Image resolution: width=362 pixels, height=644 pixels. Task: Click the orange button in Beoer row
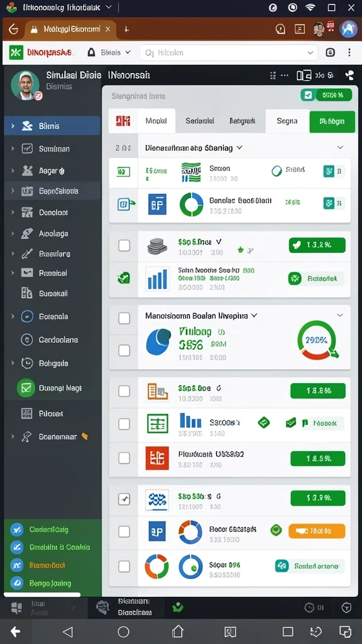[x=317, y=531]
